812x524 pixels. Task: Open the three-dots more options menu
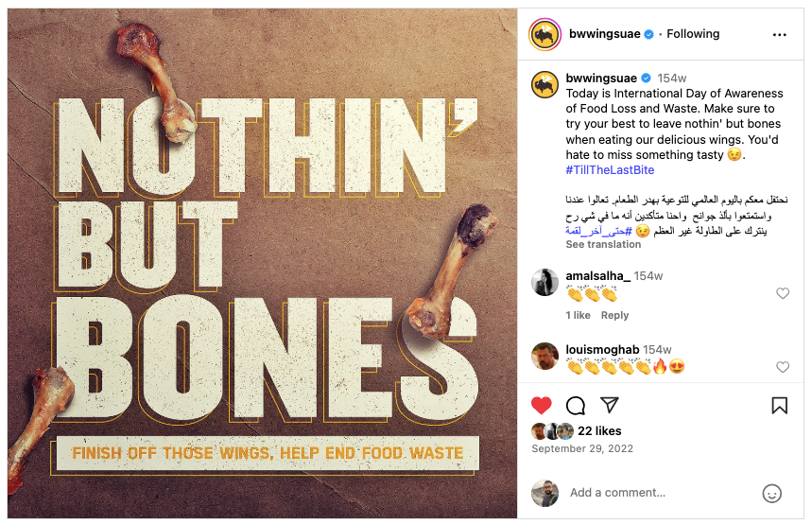click(x=779, y=34)
